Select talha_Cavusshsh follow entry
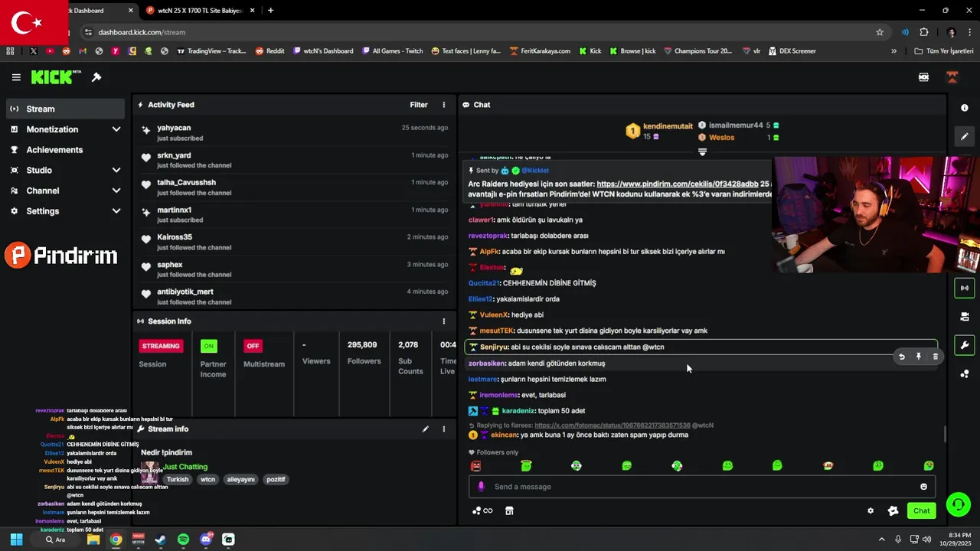 point(295,187)
